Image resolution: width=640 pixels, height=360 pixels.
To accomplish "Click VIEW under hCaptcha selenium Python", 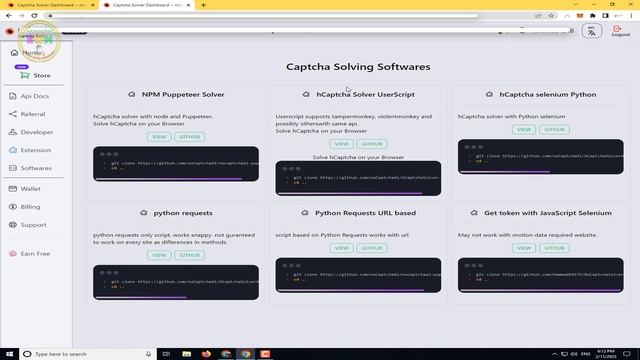I will click(524, 129).
